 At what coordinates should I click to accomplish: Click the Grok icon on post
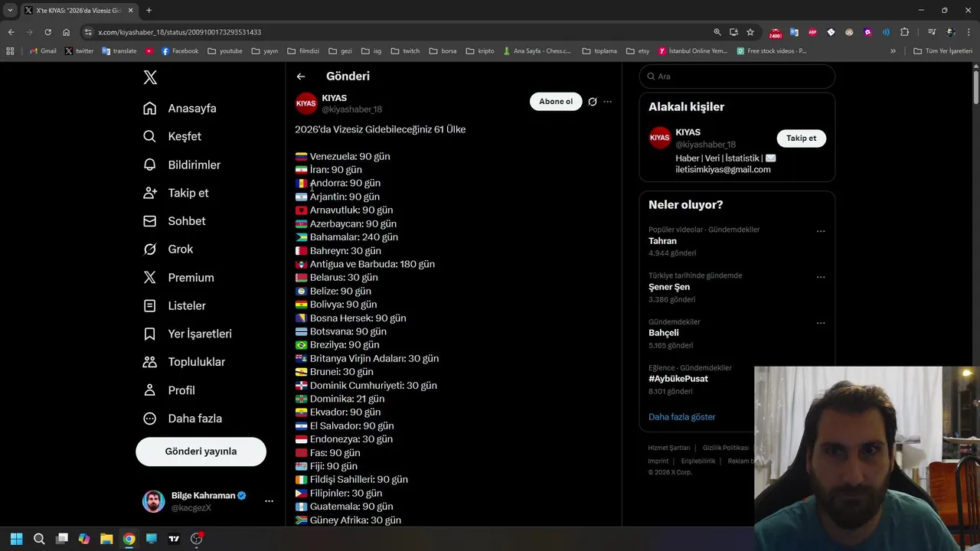(593, 102)
